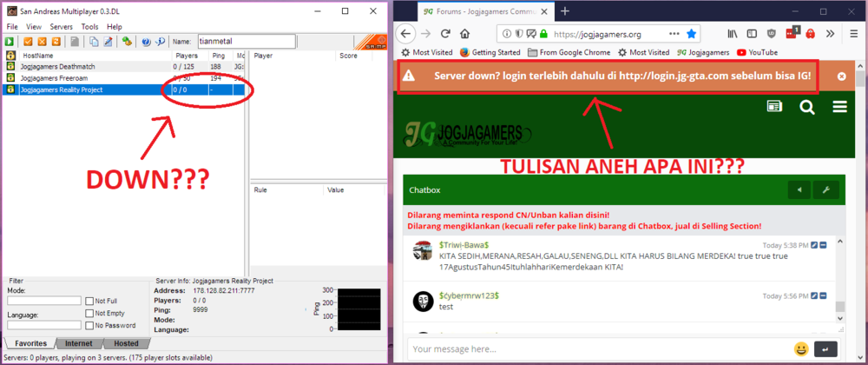Open the Jogjagamers bookmark

pos(703,52)
